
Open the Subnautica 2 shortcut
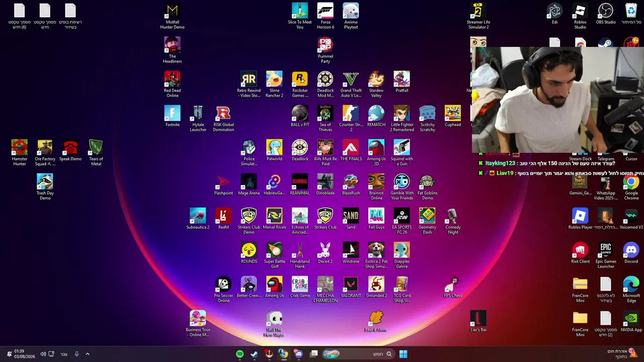click(198, 219)
